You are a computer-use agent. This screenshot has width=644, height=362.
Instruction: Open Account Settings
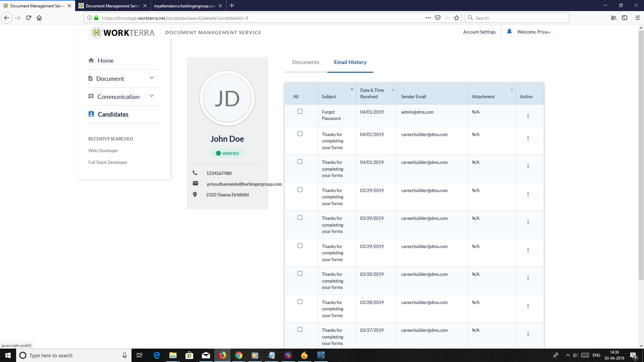click(x=479, y=32)
